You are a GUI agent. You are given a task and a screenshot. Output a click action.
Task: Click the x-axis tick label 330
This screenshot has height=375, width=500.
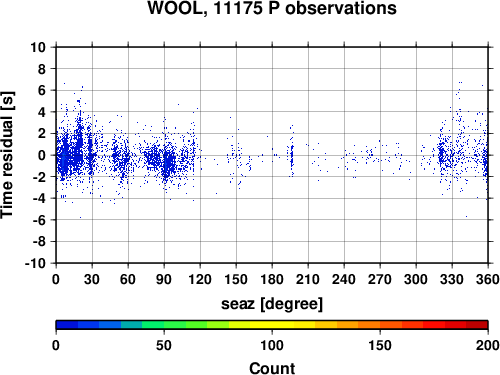(x=452, y=279)
